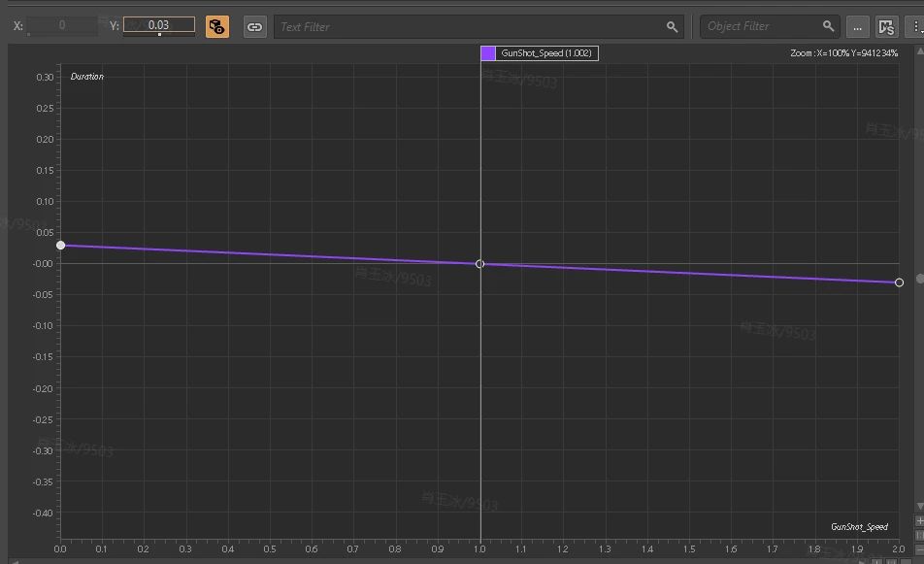Click the -0.40 label on Y axis

43,514
